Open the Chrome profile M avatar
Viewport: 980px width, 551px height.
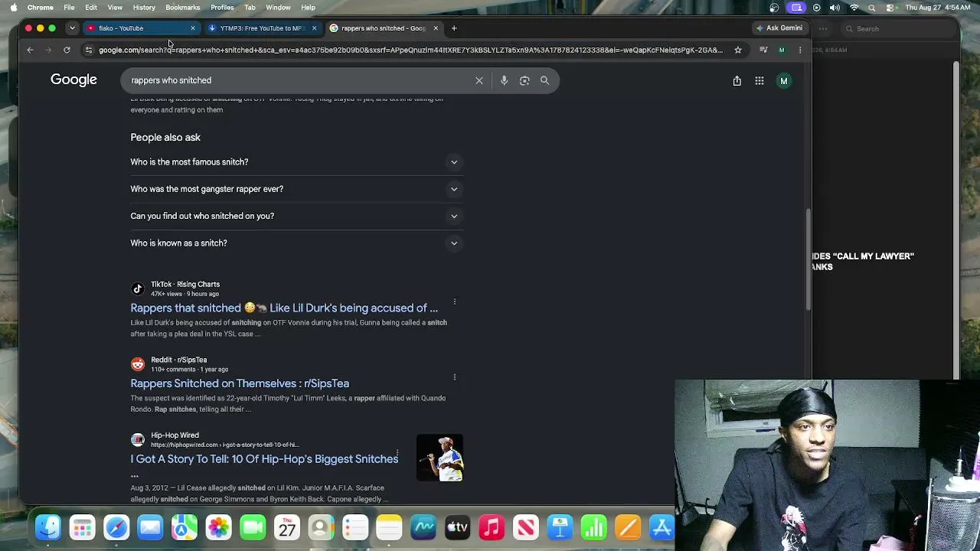(x=782, y=50)
